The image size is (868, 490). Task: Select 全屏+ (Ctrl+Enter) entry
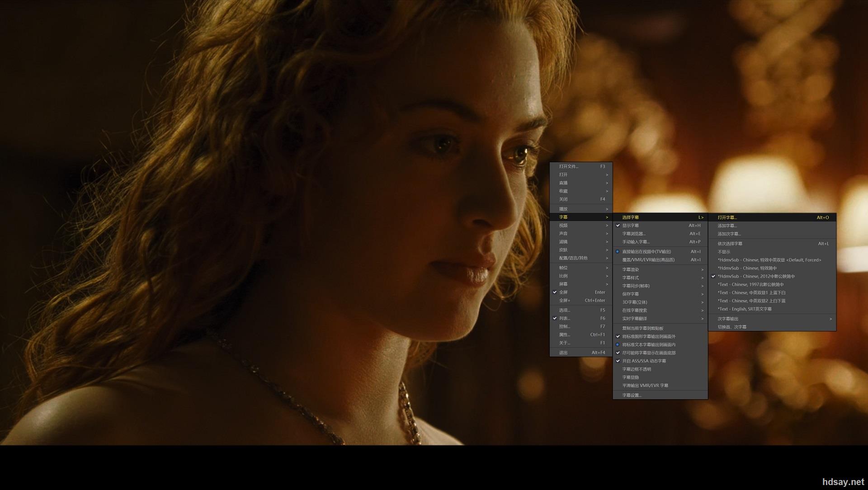(x=581, y=300)
